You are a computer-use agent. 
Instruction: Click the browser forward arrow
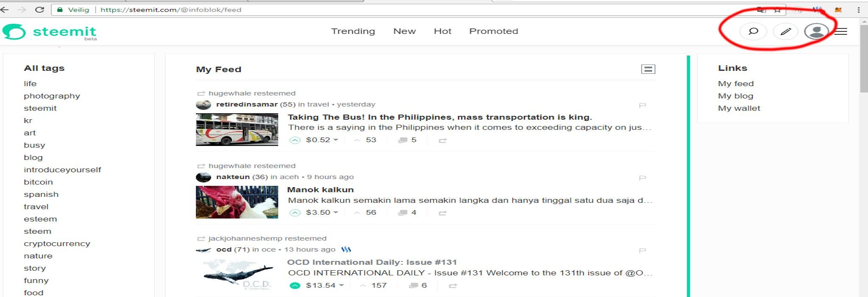[x=22, y=9]
